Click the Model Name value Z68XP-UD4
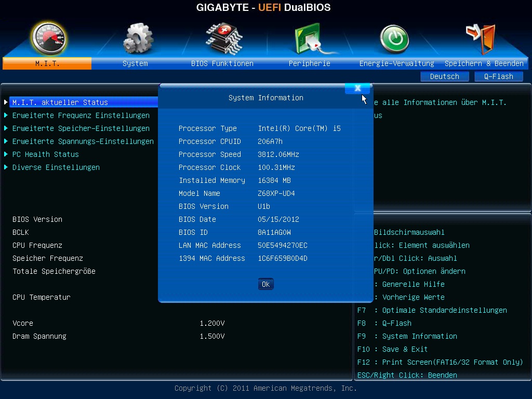 tap(276, 193)
